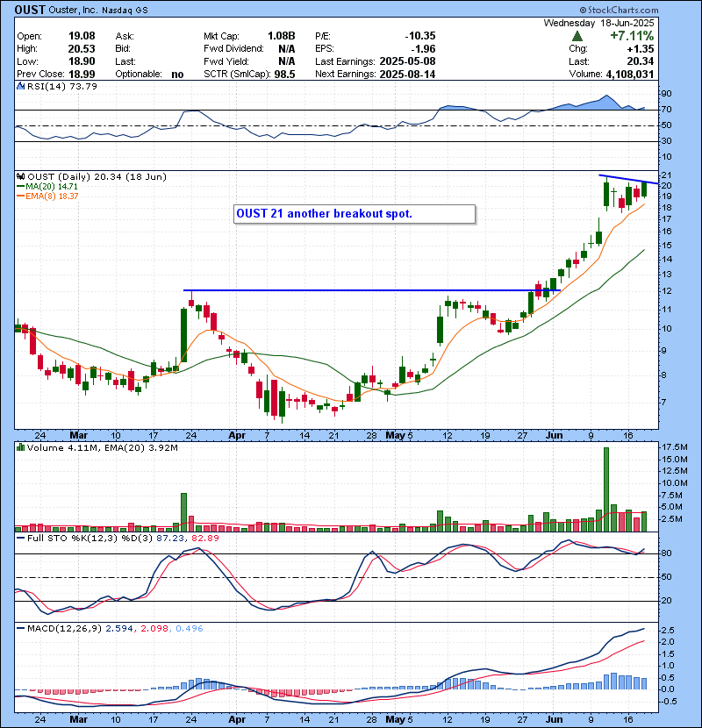Click the Volume value 4,108,031
Viewport: 702px width, 728px height.
point(630,75)
